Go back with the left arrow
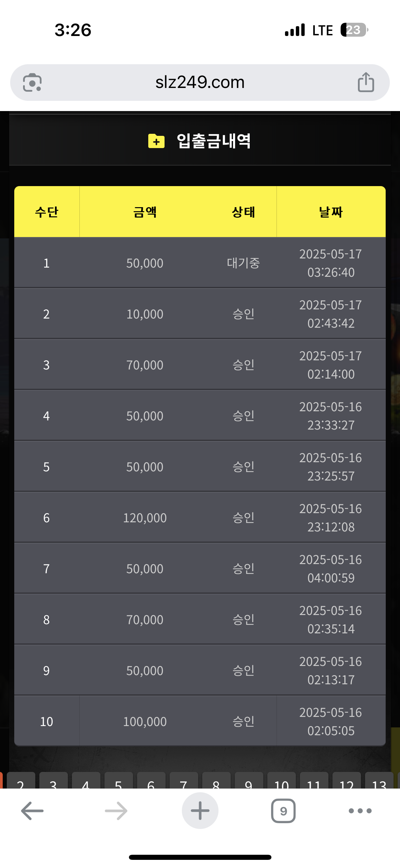The image size is (400, 868). [x=32, y=811]
